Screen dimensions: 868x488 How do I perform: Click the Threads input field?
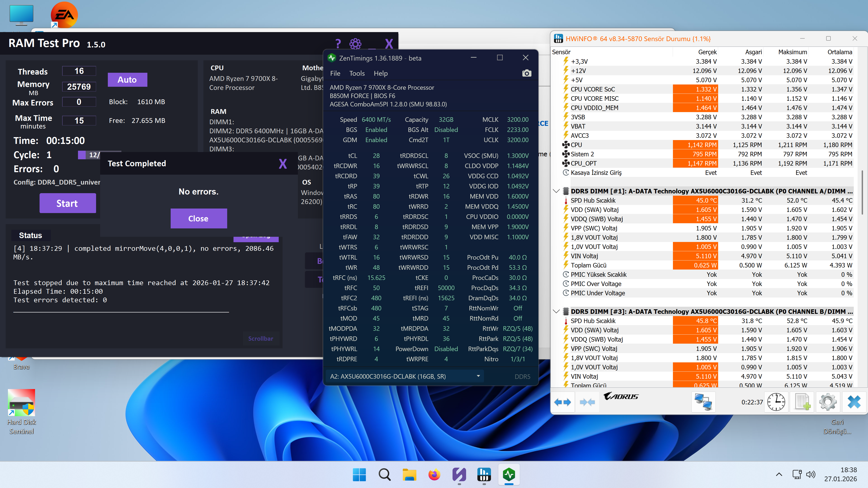79,71
